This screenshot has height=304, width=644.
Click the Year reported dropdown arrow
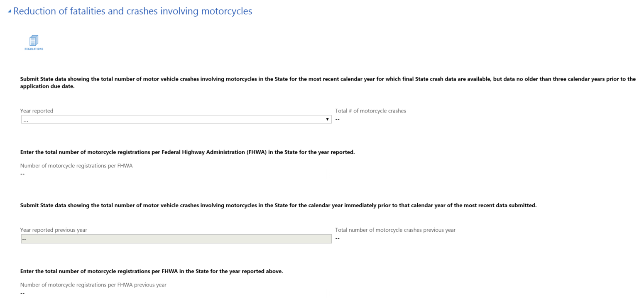tap(327, 120)
